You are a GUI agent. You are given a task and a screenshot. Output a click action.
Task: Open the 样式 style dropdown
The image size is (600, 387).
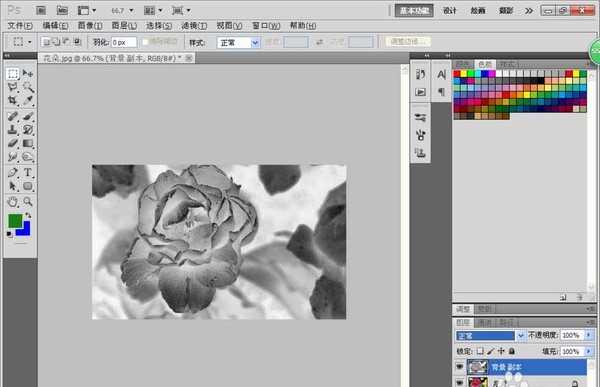[x=238, y=42]
